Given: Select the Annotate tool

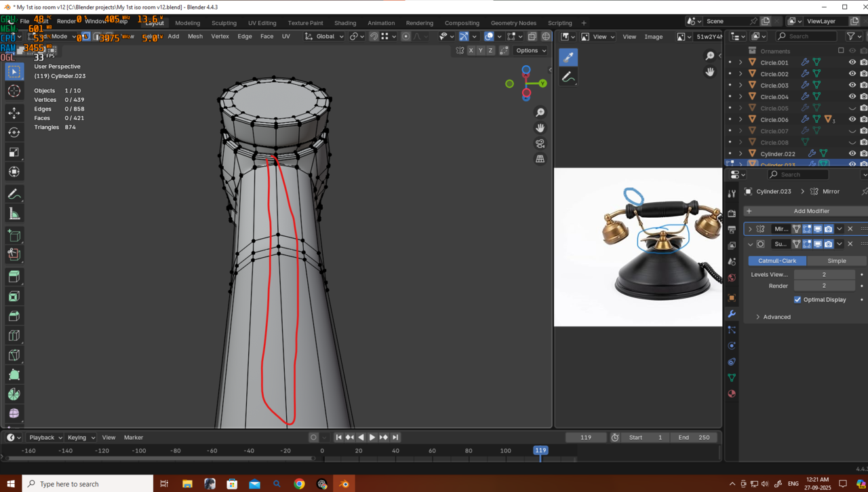Looking at the screenshot, I should click(14, 194).
